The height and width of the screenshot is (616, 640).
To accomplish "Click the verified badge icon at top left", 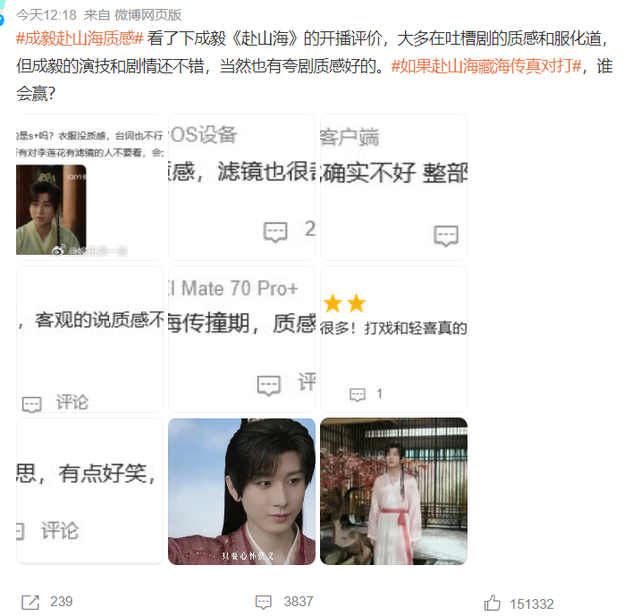I will coord(1,19).
